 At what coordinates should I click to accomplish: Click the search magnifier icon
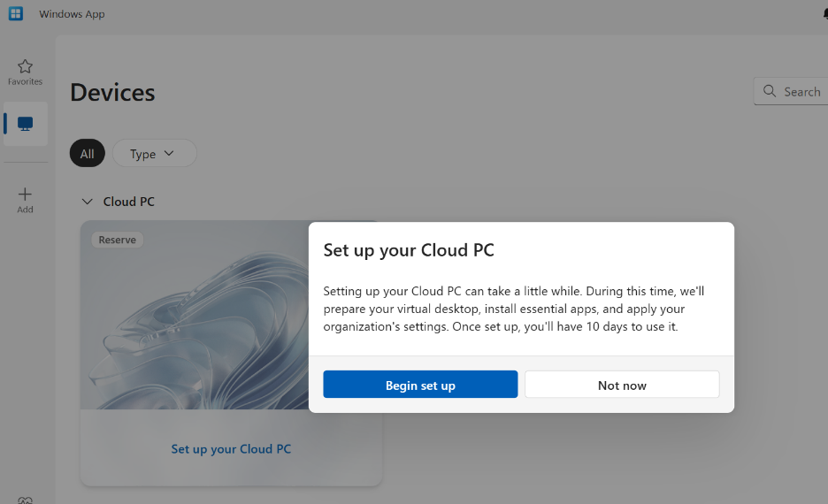click(x=770, y=91)
